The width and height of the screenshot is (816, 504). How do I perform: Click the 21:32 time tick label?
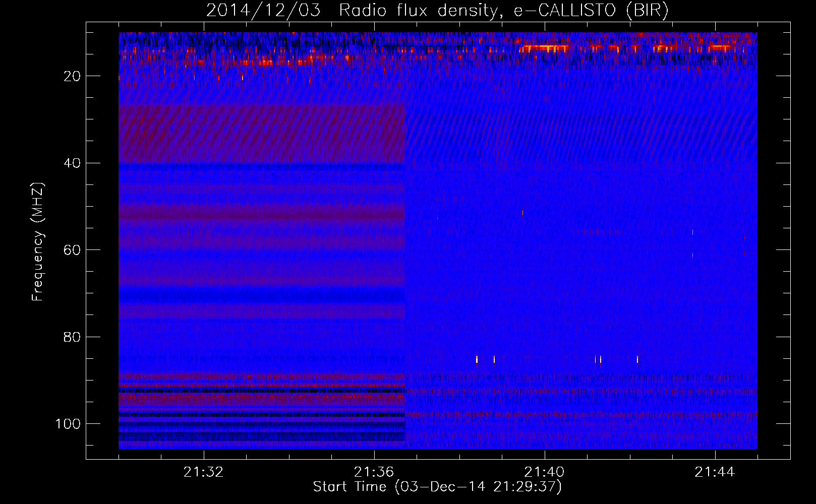pos(204,472)
